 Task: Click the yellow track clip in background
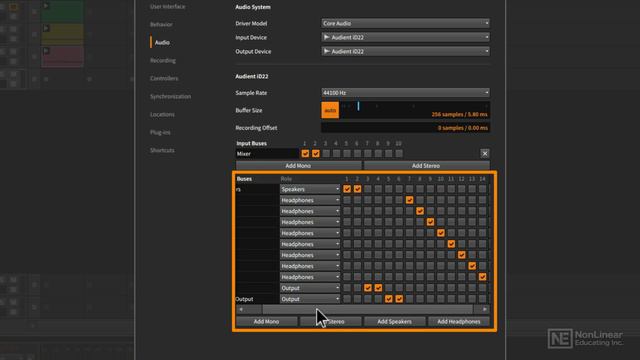62,34
